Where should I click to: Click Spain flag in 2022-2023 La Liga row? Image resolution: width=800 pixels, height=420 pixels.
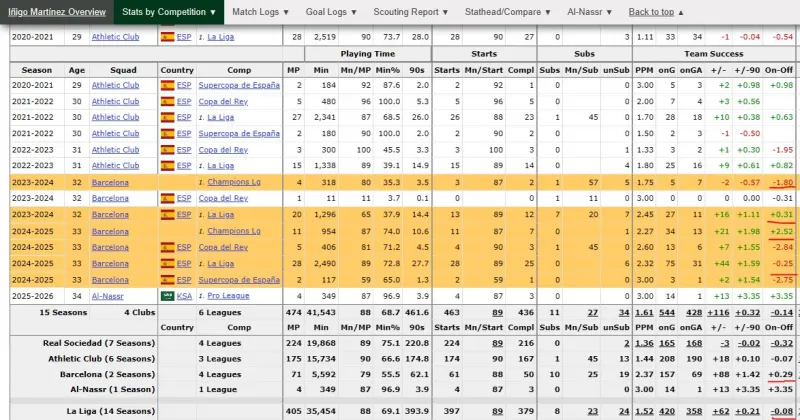tap(167, 165)
